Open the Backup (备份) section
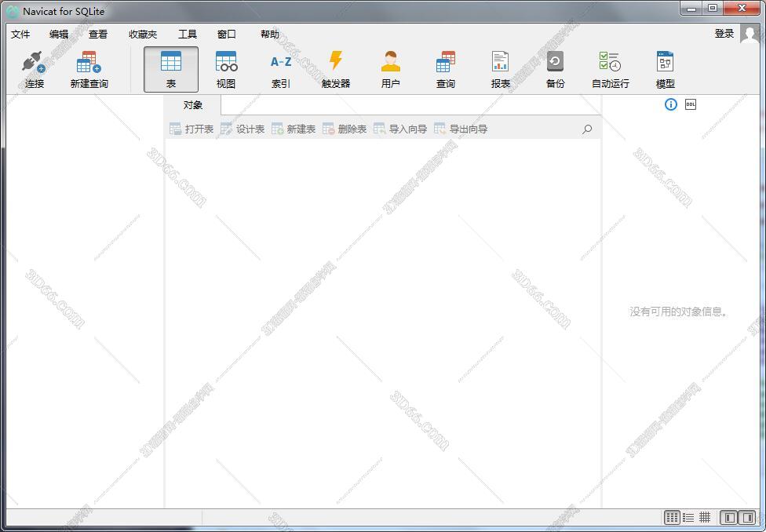The image size is (766, 532). tap(555, 69)
